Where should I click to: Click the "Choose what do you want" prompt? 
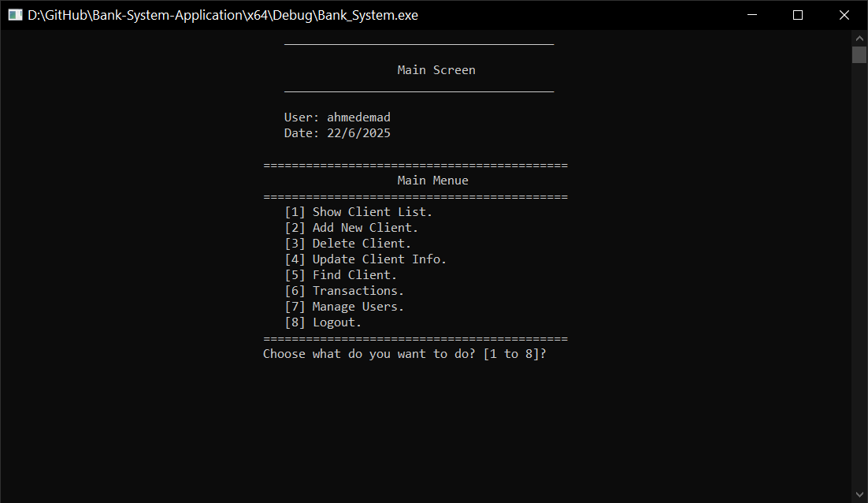coord(404,354)
